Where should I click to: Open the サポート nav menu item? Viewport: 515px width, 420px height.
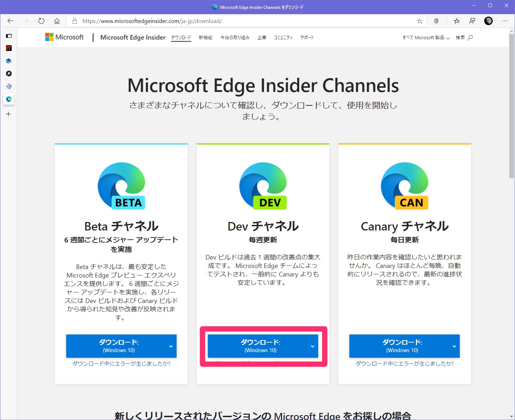[x=307, y=37]
